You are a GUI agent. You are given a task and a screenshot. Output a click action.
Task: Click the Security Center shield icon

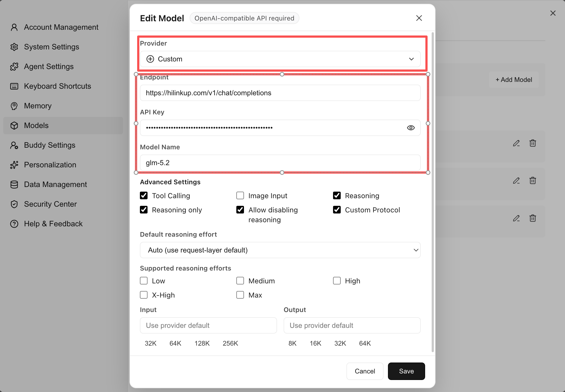point(14,204)
